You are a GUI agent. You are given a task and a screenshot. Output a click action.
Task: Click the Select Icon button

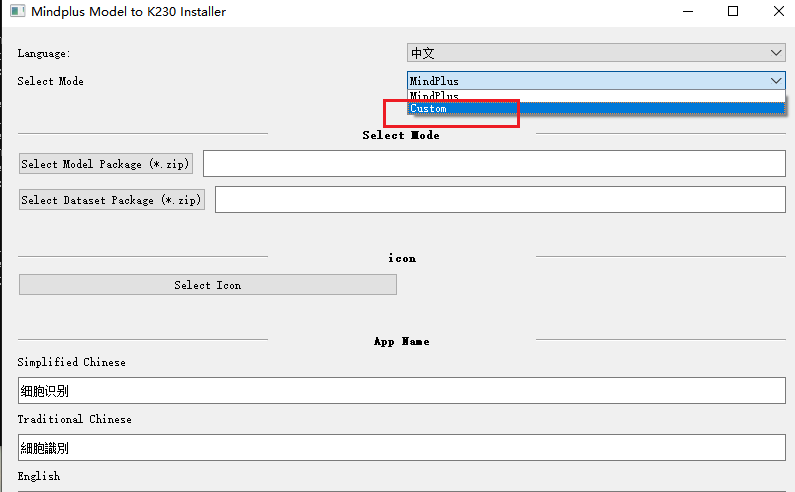208,285
